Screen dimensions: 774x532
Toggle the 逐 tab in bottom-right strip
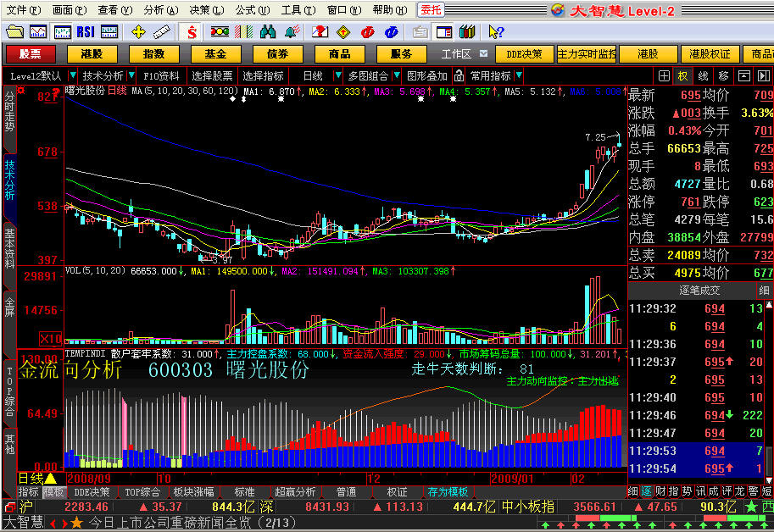646,491
